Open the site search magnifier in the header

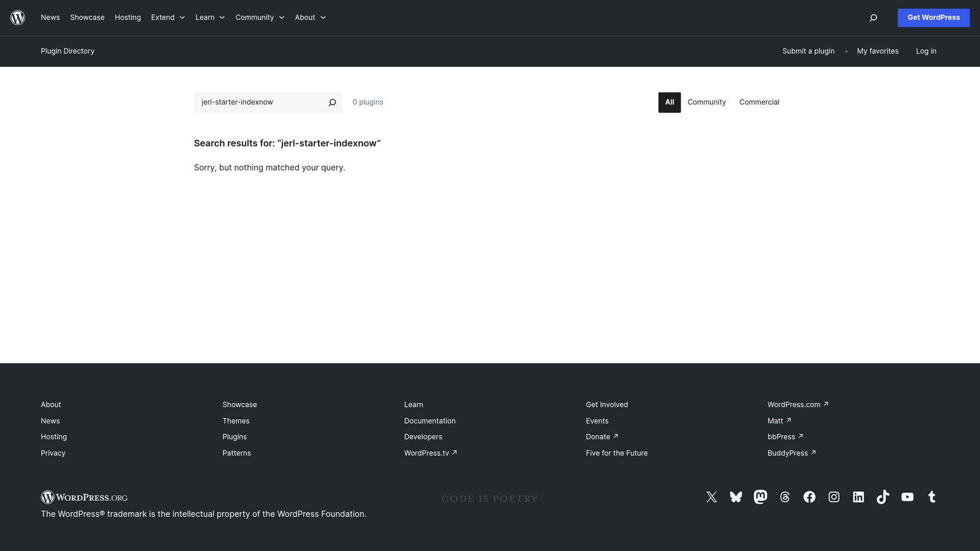coord(873,18)
